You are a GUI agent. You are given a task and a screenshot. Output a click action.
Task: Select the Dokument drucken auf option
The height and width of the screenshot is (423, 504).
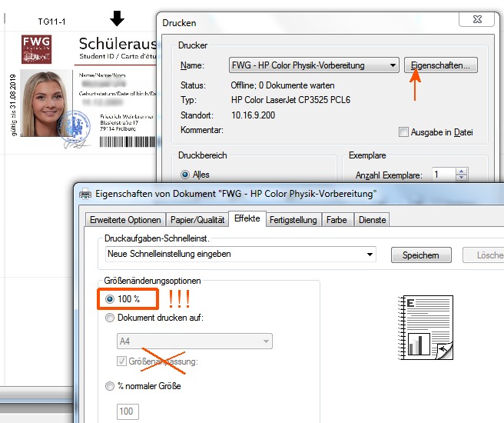coord(111,318)
